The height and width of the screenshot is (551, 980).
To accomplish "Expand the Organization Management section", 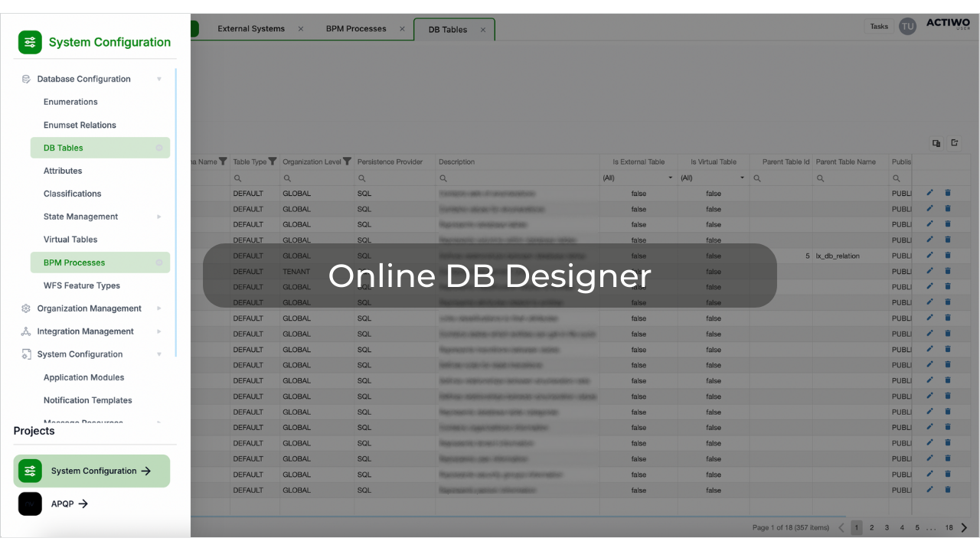I will pyautogui.click(x=159, y=308).
